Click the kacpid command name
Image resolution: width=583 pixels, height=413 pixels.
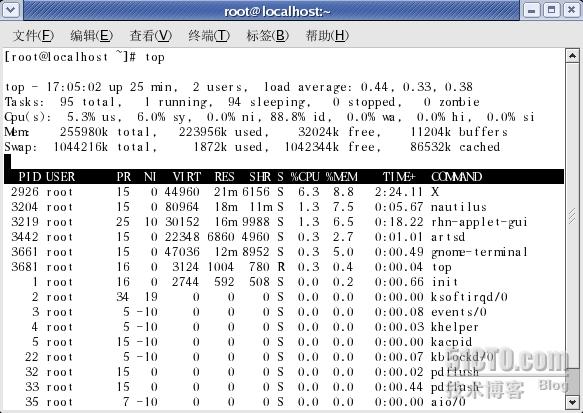(x=451, y=342)
